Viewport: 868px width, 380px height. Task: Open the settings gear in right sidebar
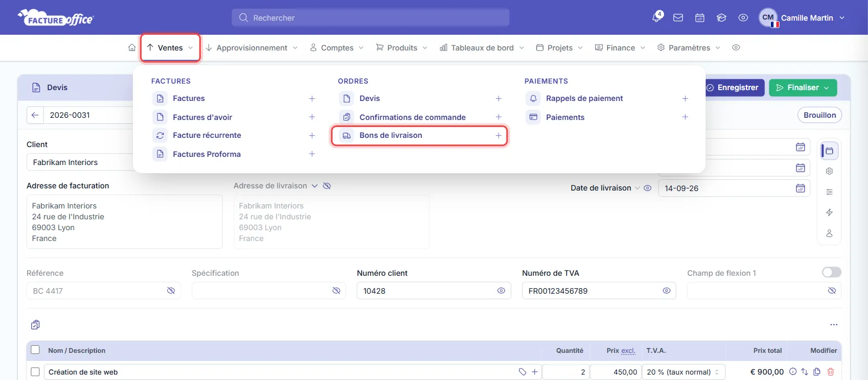pos(829,171)
